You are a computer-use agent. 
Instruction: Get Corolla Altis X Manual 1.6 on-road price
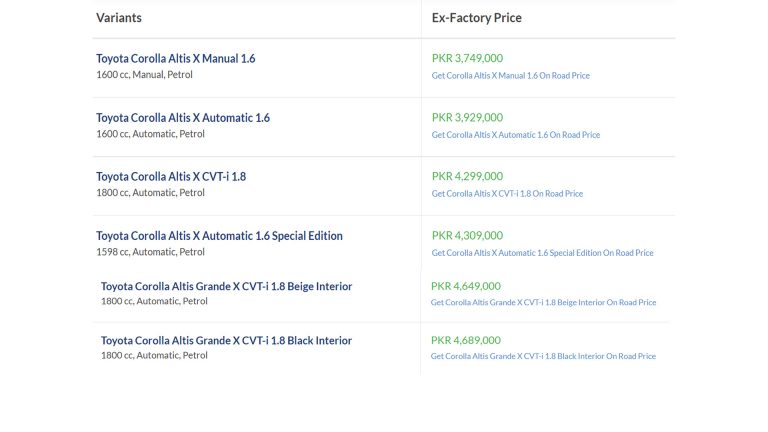pos(510,75)
